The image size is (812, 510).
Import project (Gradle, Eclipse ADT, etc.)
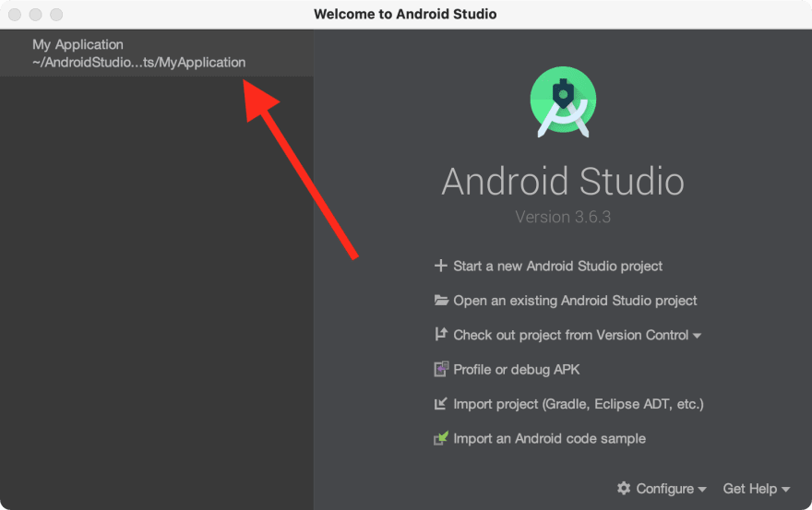click(x=579, y=404)
